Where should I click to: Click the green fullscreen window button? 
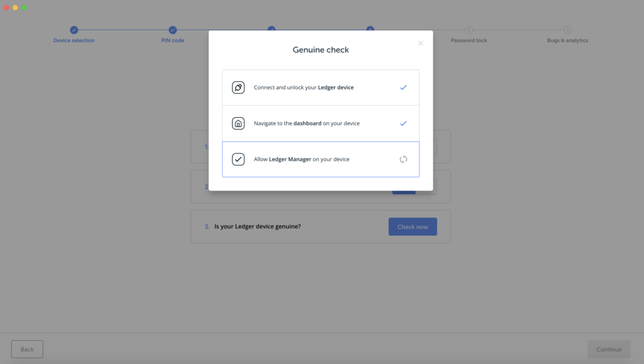[x=25, y=8]
